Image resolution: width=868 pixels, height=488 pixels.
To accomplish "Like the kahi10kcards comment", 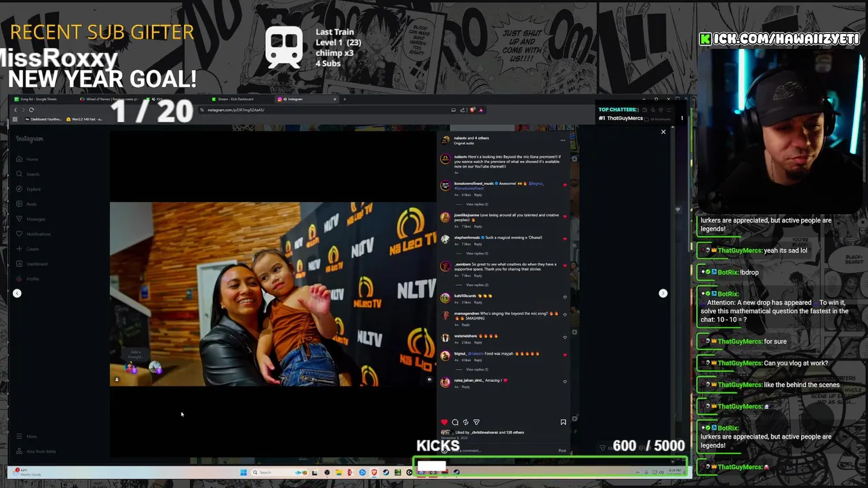I will tap(565, 297).
